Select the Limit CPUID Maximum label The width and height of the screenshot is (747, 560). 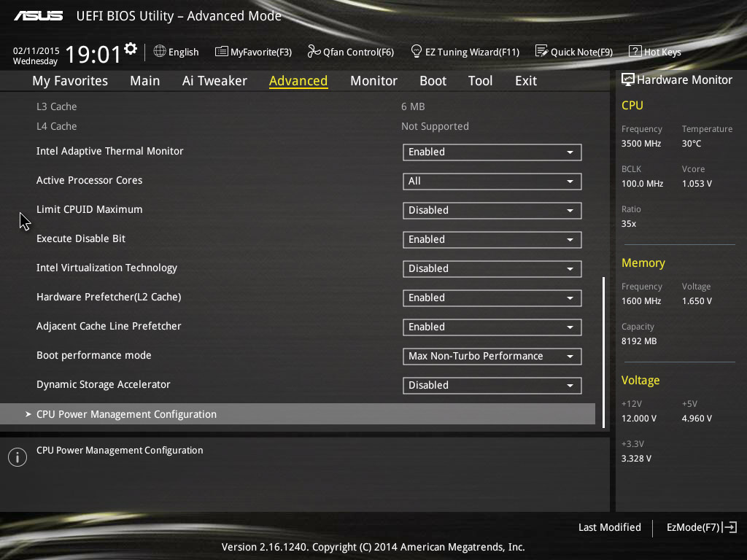(89, 209)
